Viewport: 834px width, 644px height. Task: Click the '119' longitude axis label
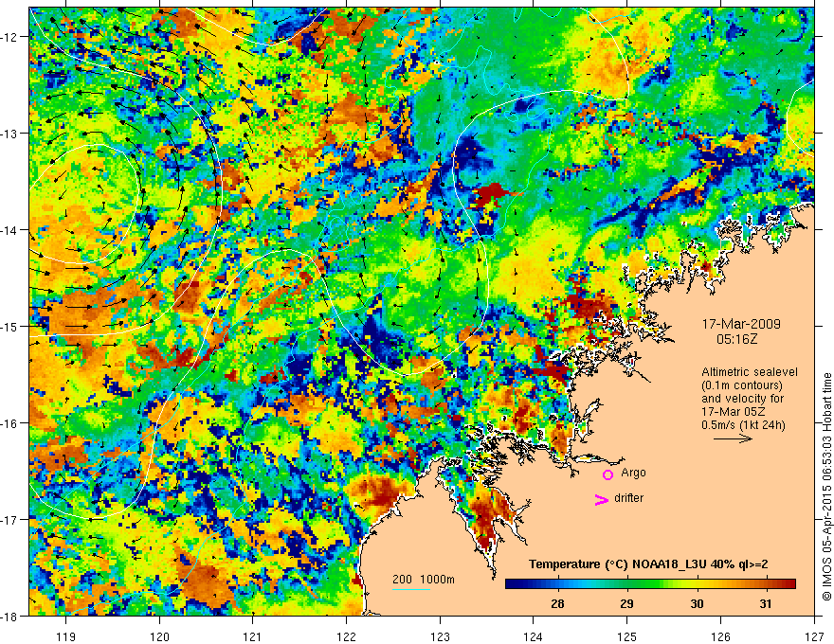coord(66,636)
